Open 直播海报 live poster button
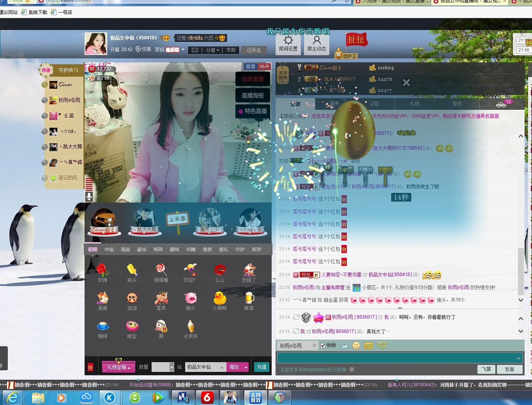Viewport: 532px width, 405px height. point(253,95)
